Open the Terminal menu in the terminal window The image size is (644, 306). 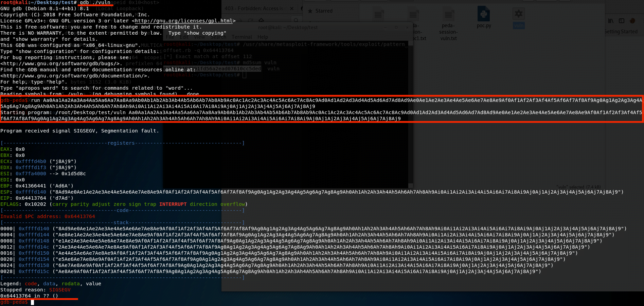click(242, 37)
